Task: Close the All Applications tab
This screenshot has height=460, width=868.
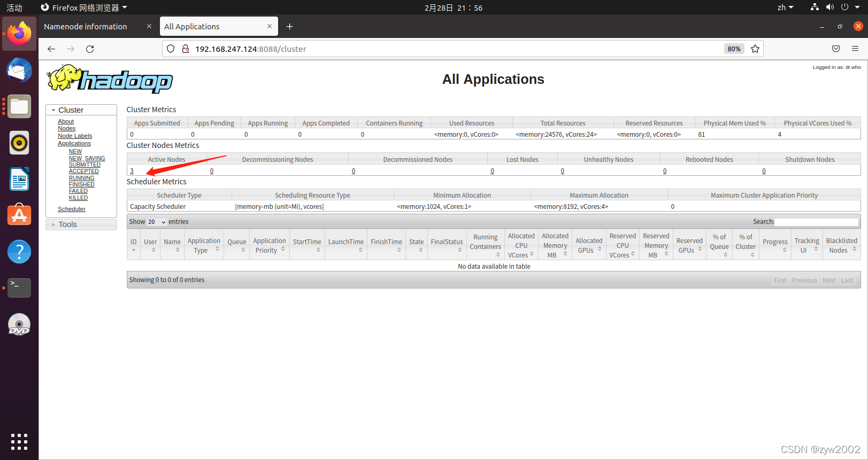Action: click(270, 26)
